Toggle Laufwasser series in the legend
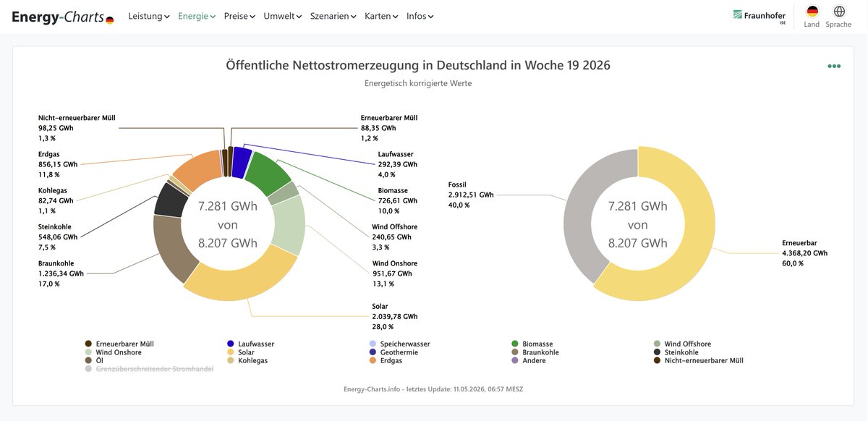The height and width of the screenshot is (421, 868). (251, 344)
